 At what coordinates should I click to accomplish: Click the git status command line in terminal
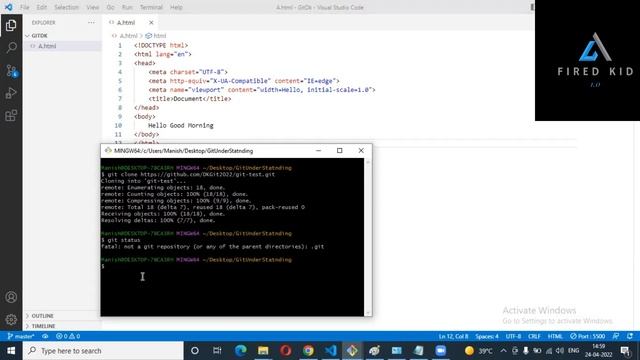121,240
